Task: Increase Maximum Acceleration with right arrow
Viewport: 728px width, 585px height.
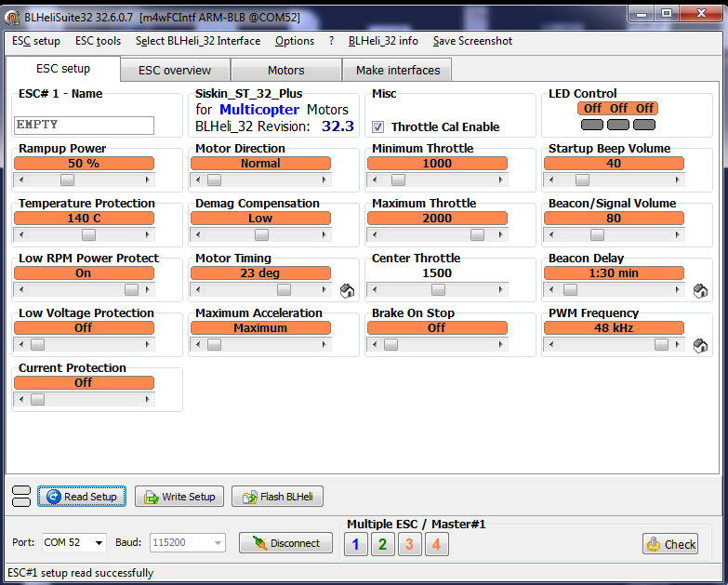Action: (x=324, y=344)
